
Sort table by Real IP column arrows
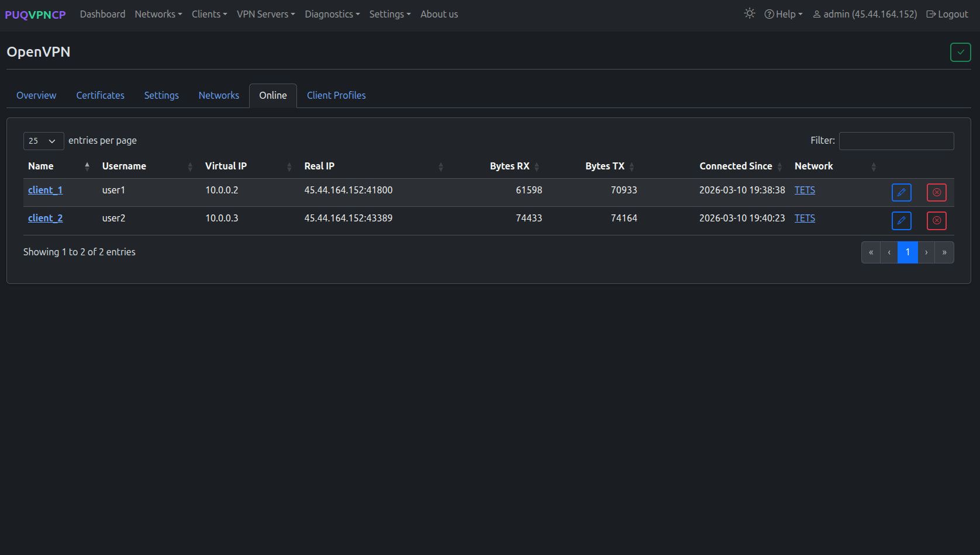pyautogui.click(x=441, y=166)
